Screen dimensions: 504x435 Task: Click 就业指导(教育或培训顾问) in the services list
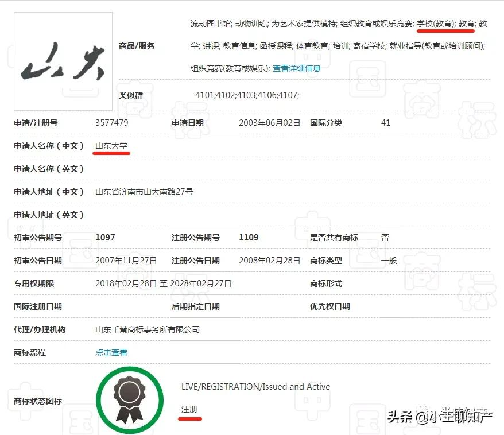437,46
